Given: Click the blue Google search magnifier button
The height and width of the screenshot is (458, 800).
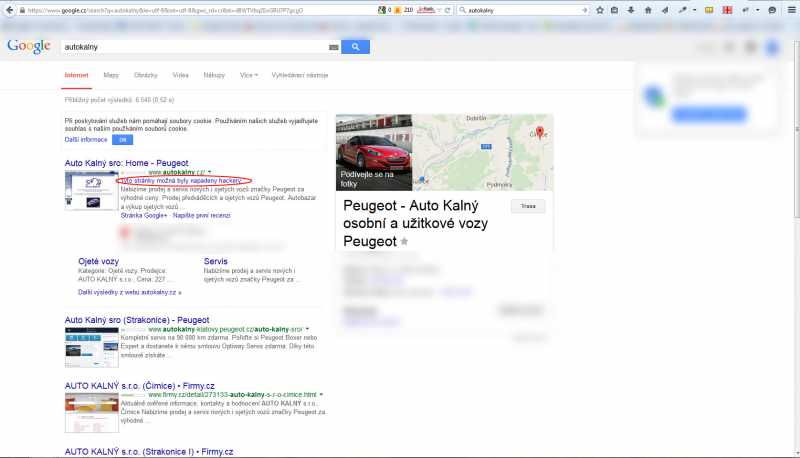Looking at the screenshot, I should [x=355, y=47].
